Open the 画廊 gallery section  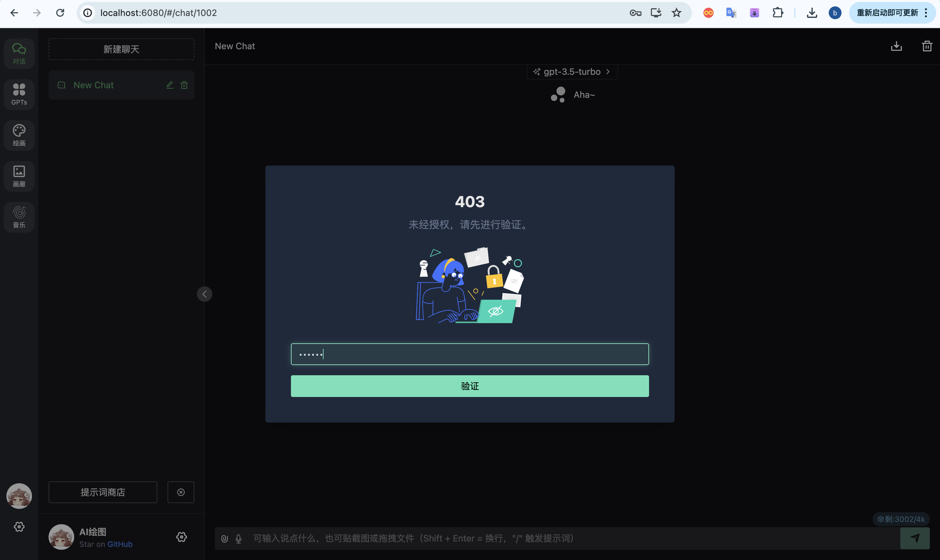pos(19,176)
